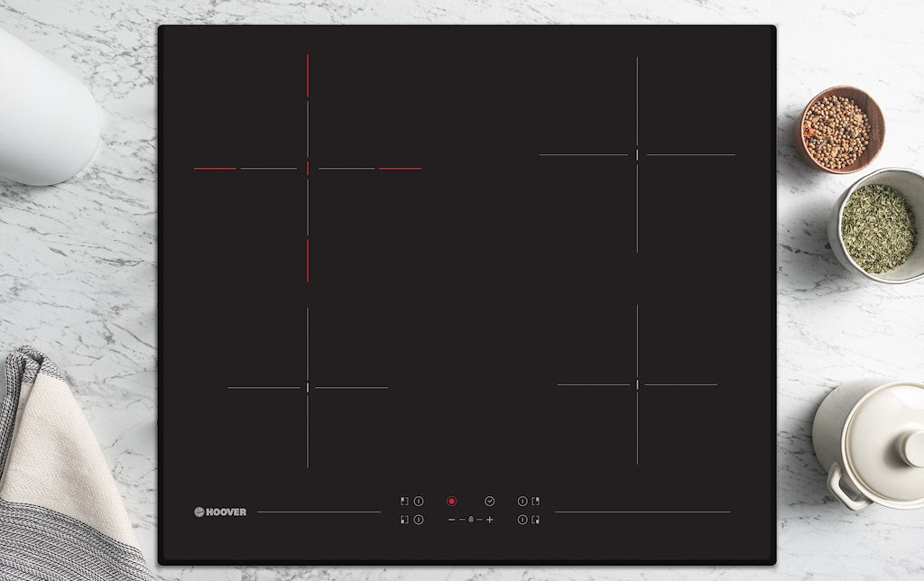Tap the icon between minus and plus

click(x=470, y=520)
